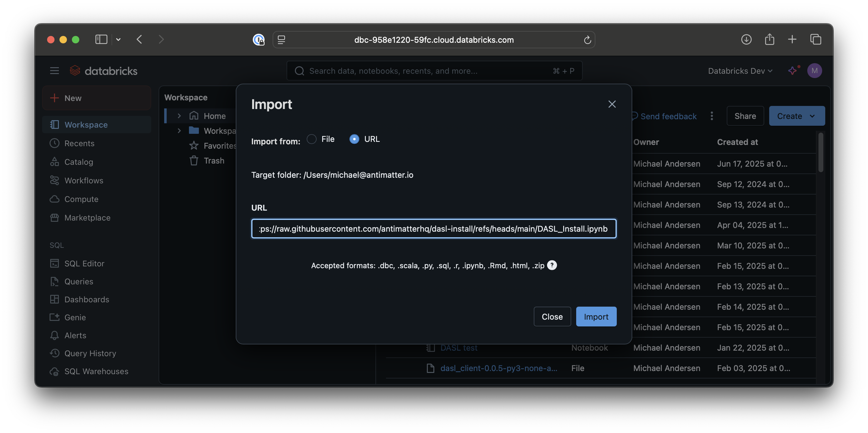The image size is (868, 433).
Task: Open SQL Warehouses in sidebar
Action: [97, 371]
